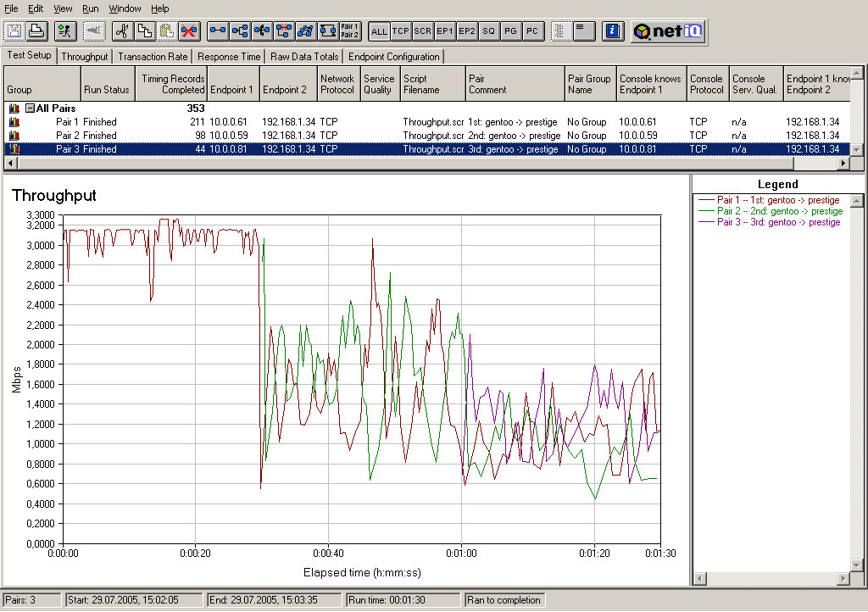This screenshot has height=612, width=868.
Task: Click the Timing Records Completed column header
Action: click(x=173, y=84)
